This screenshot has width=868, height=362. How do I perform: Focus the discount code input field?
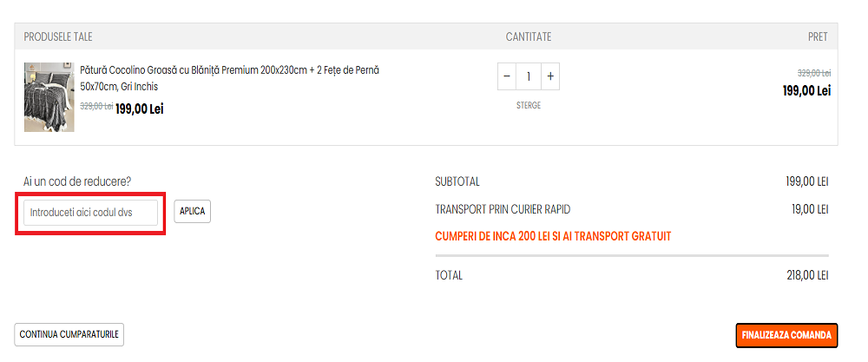(91, 212)
